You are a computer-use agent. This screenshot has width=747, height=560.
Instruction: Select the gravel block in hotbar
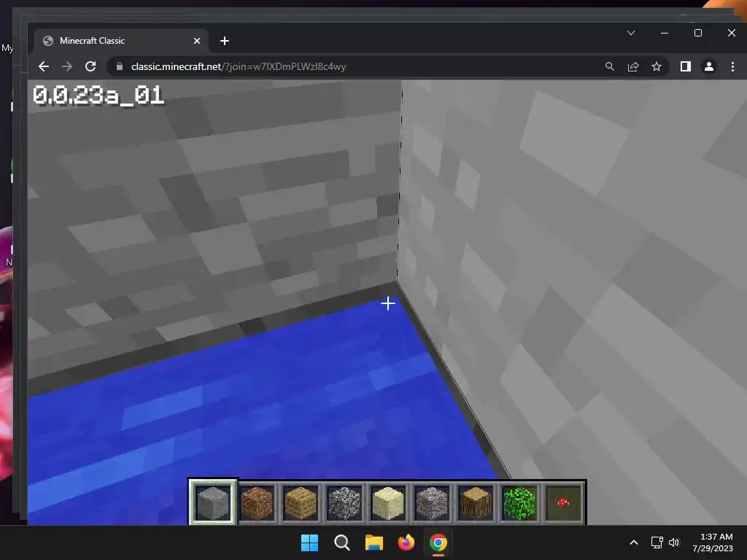(432, 503)
